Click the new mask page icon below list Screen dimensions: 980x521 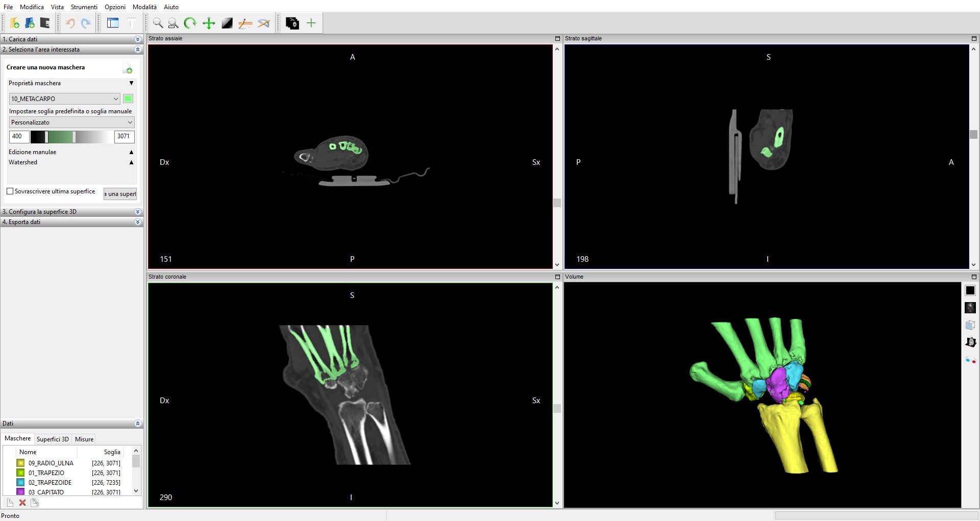[10, 503]
